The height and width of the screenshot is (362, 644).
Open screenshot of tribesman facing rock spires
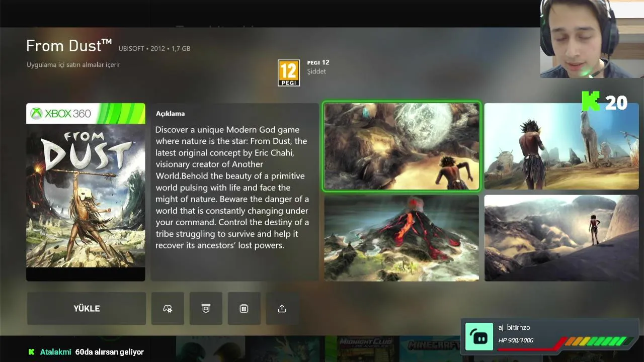tap(561, 146)
